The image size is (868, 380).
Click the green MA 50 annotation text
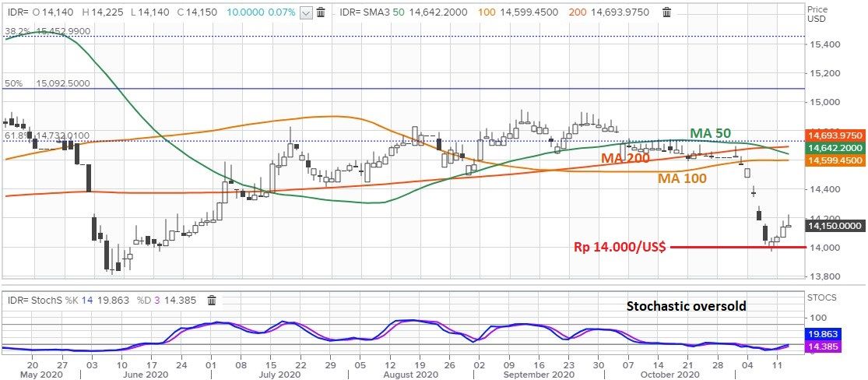712,132
